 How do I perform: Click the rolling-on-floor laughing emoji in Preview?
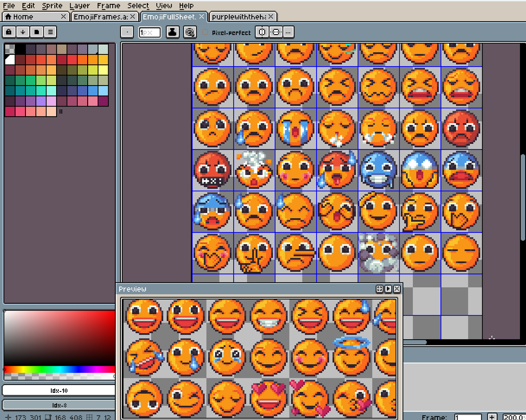(x=145, y=358)
